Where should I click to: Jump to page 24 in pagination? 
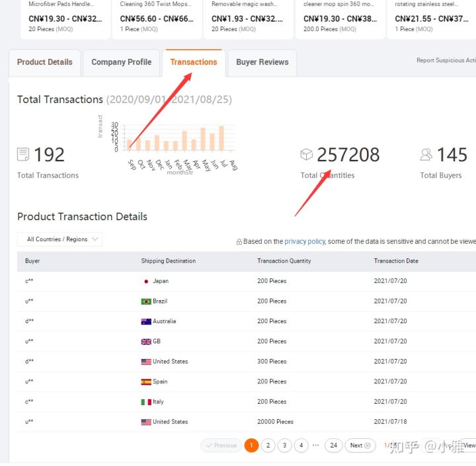333,446
